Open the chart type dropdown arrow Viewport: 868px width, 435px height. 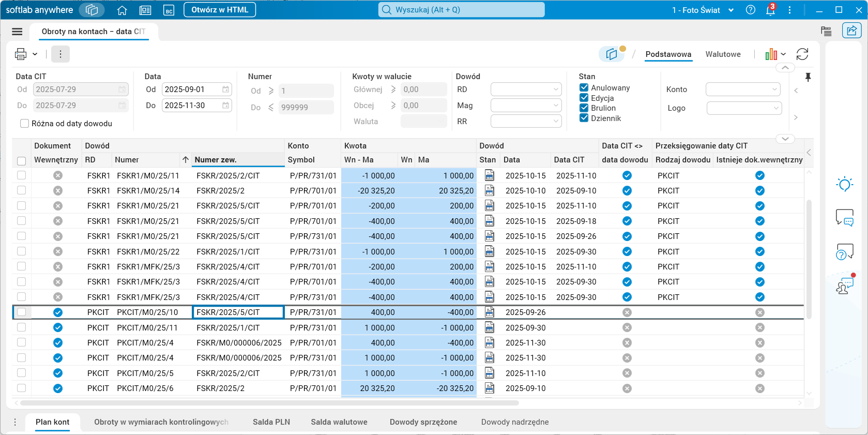click(x=783, y=54)
